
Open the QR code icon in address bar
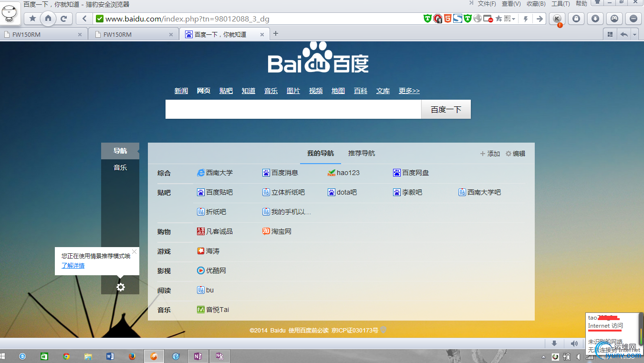tap(508, 19)
